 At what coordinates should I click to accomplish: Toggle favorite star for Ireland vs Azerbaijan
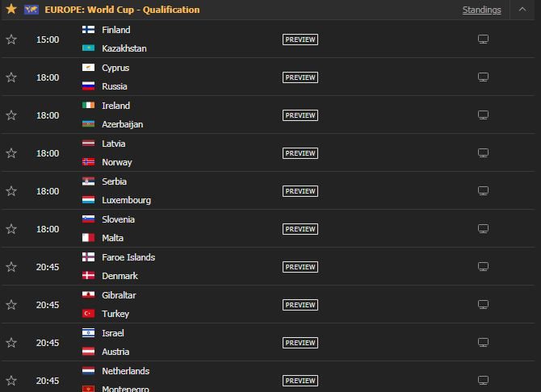tap(11, 115)
